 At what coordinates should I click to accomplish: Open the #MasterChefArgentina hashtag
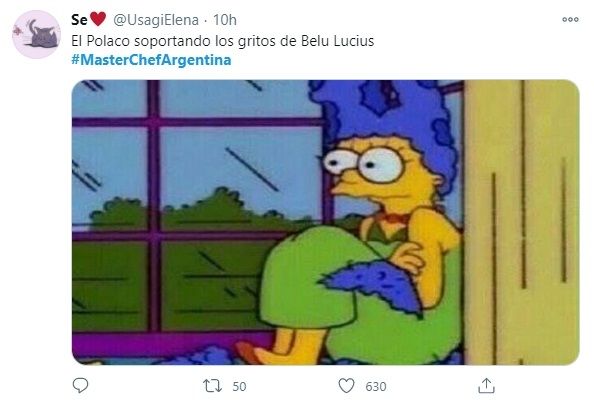(151, 60)
